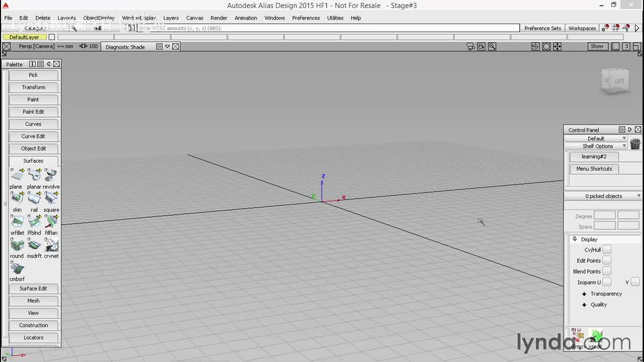Click the grid ruler icon beside Show

point(615,46)
